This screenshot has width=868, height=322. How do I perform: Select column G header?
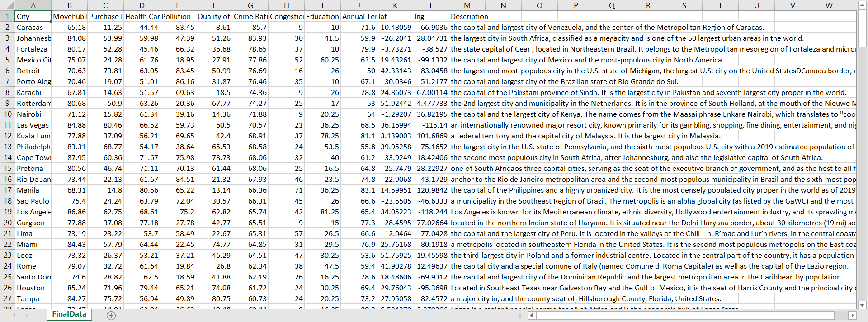click(x=250, y=5)
